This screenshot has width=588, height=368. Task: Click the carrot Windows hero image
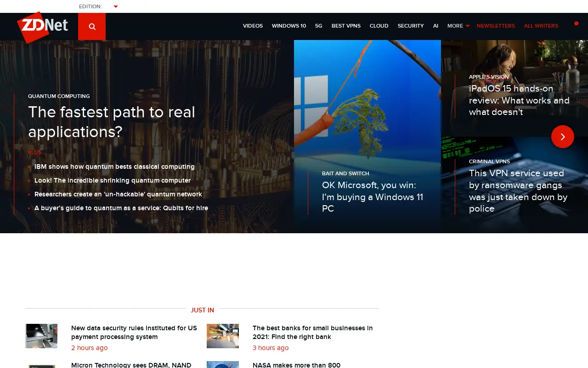(x=367, y=137)
